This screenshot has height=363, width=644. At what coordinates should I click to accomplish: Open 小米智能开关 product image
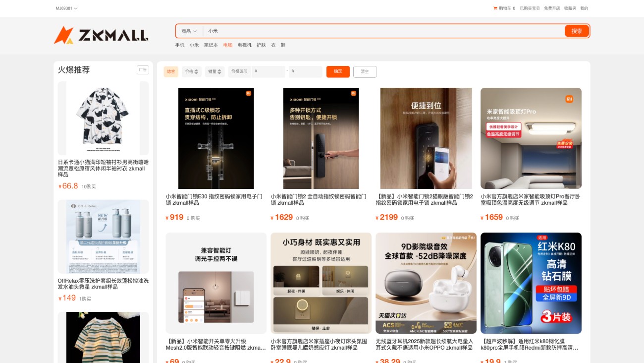[x=216, y=283]
